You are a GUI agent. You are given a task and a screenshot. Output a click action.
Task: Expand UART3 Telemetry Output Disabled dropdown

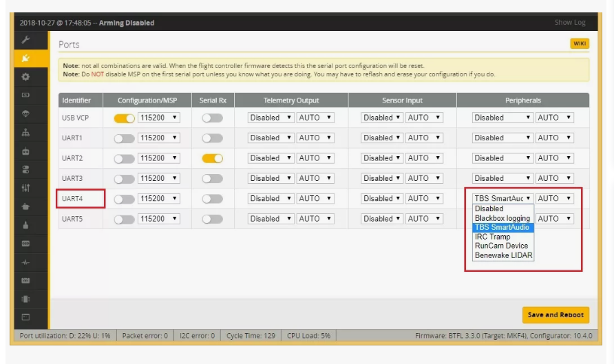[x=271, y=178]
